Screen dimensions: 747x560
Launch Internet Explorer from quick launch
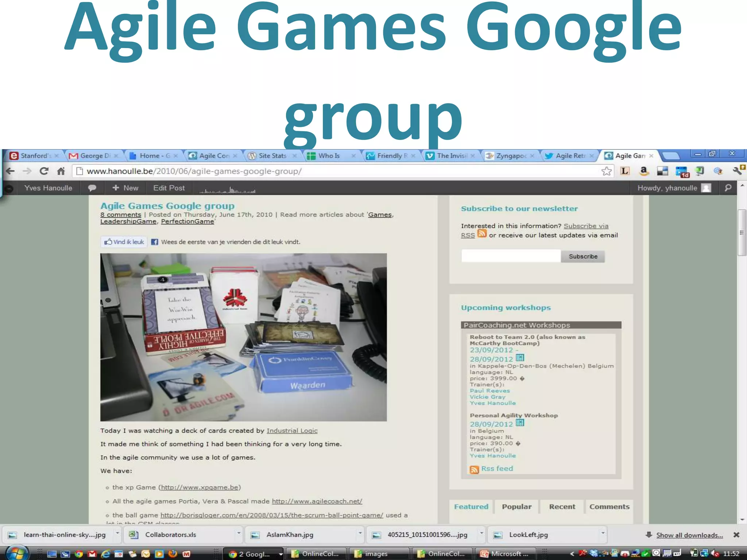click(105, 554)
